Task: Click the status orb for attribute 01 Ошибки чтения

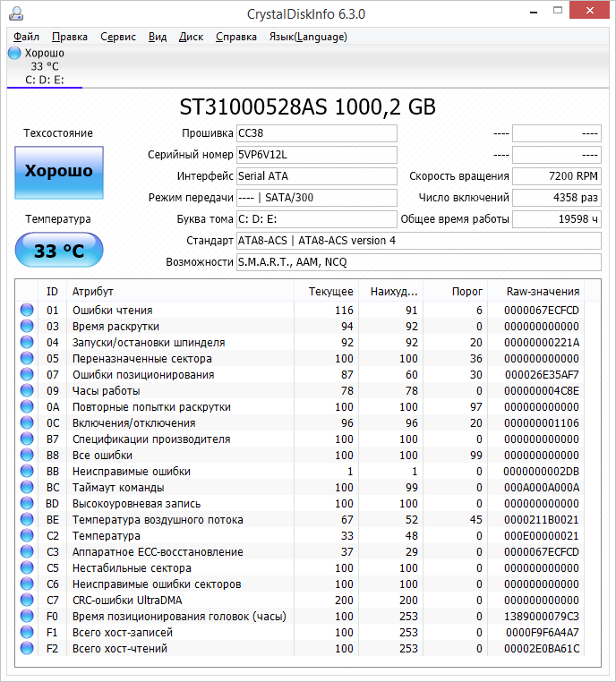Action: pyautogui.click(x=27, y=310)
